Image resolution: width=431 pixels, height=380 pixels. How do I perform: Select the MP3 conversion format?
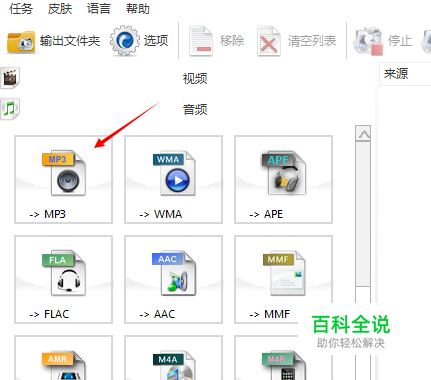pyautogui.click(x=63, y=179)
